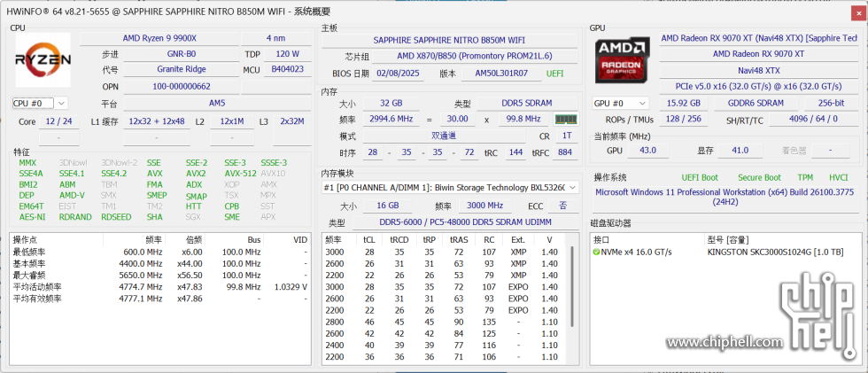Click the 2994.6 MHz memory frequency field
The image size is (868, 373).
(x=391, y=119)
